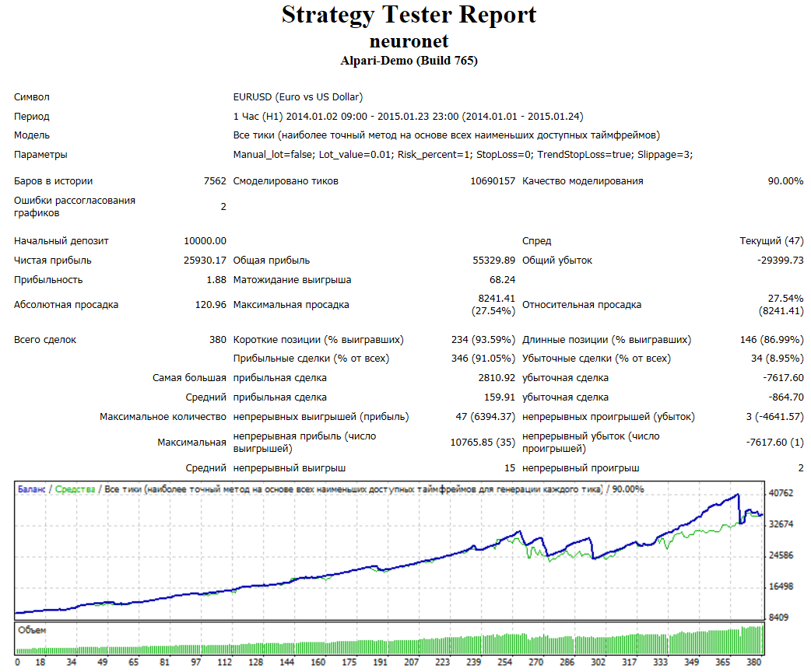Click 'Alpari-Demo (Build 765)' server line

pyautogui.click(x=409, y=61)
